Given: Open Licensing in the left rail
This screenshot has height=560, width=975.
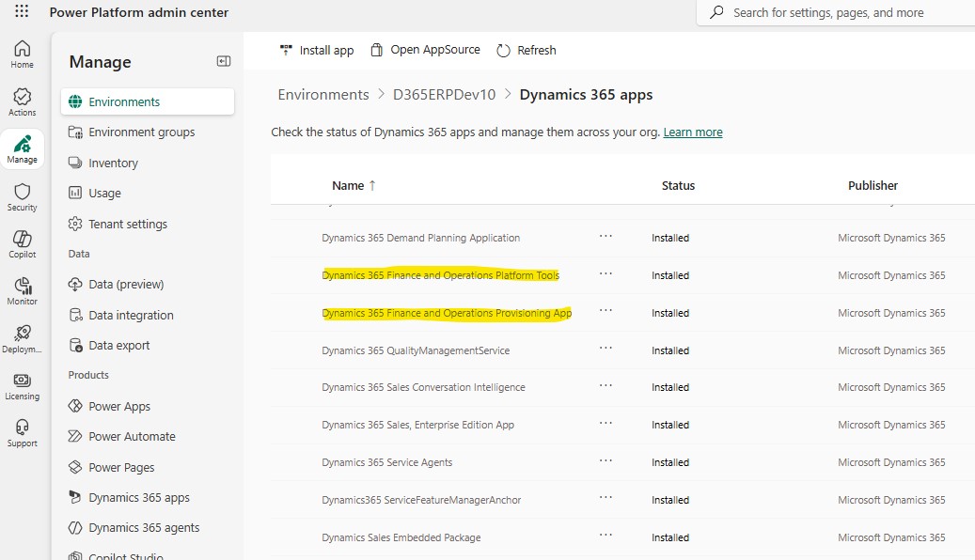Looking at the screenshot, I should pyautogui.click(x=22, y=386).
